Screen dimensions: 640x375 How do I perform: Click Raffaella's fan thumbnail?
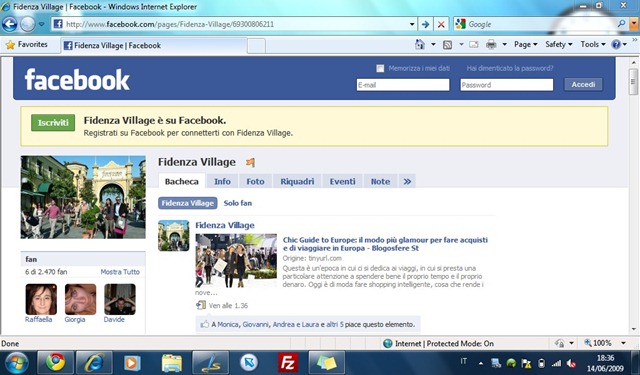41,300
